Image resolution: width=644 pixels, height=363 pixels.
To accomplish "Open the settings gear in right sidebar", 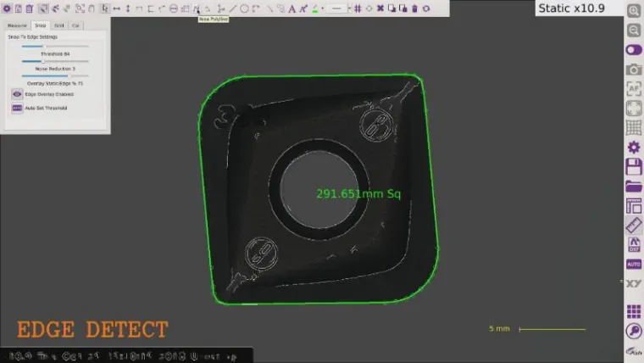I will click(x=633, y=147).
